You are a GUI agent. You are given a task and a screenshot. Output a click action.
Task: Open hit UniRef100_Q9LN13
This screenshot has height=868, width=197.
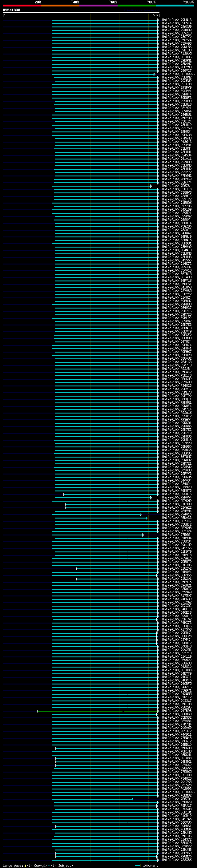click(177, 20)
